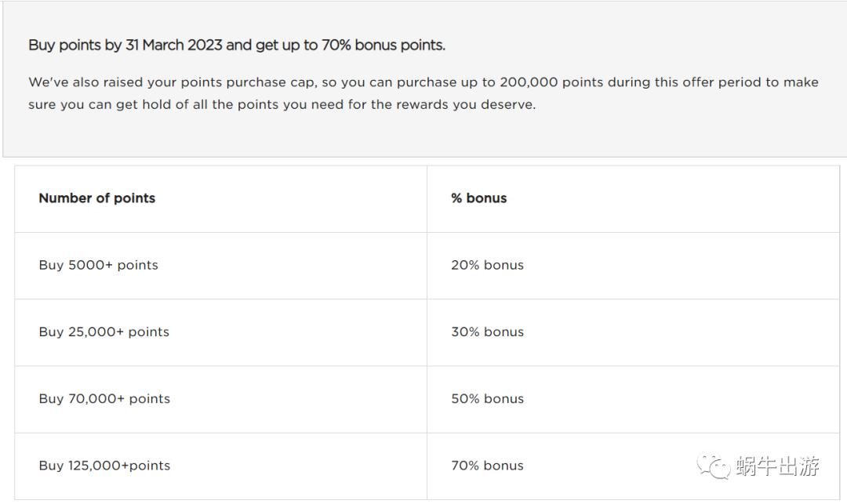Click the "50% bonus" cell
Viewport: 847px width, 504px height.
pos(487,398)
